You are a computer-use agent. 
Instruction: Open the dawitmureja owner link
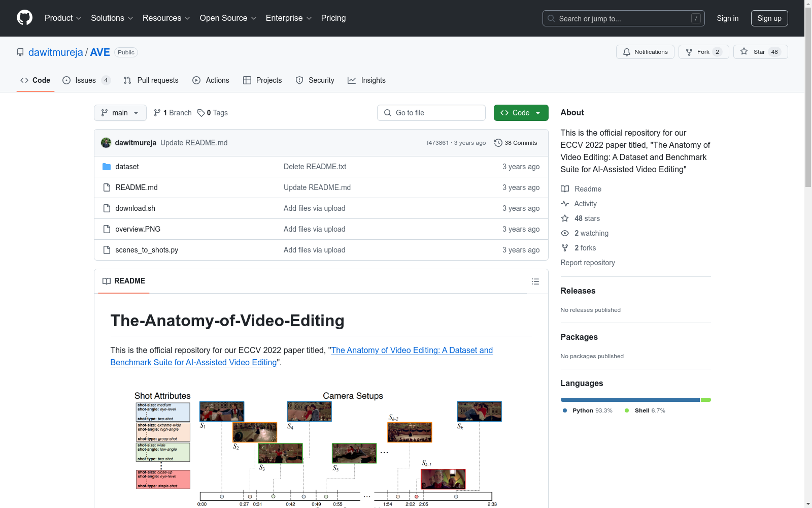click(x=56, y=52)
